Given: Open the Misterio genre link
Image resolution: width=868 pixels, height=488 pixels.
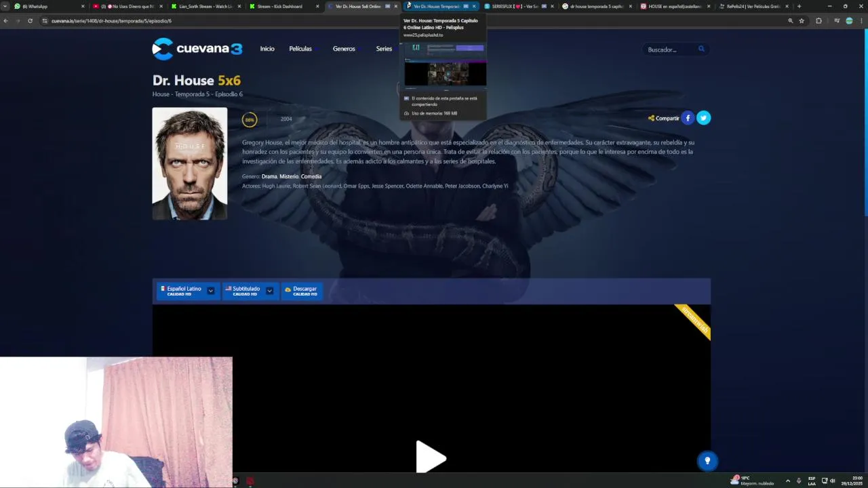Looking at the screenshot, I should pyautogui.click(x=289, y=176).
